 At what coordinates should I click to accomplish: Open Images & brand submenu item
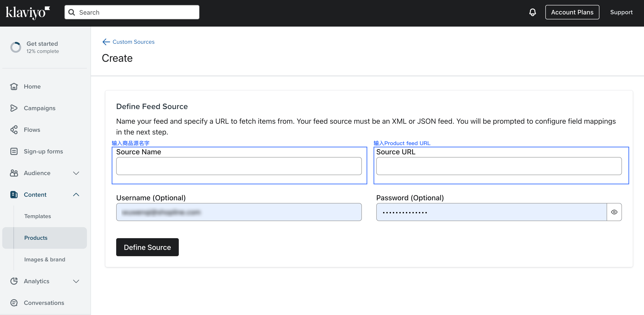coord(45,259)
